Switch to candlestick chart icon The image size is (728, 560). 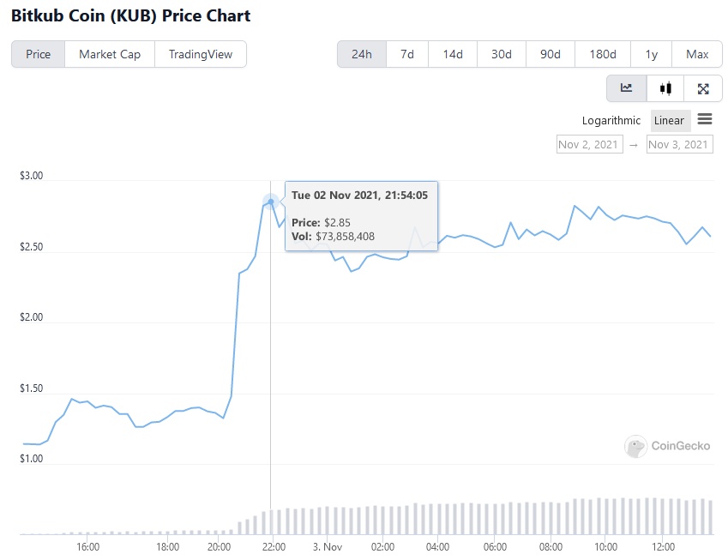[x=665, y=88]
